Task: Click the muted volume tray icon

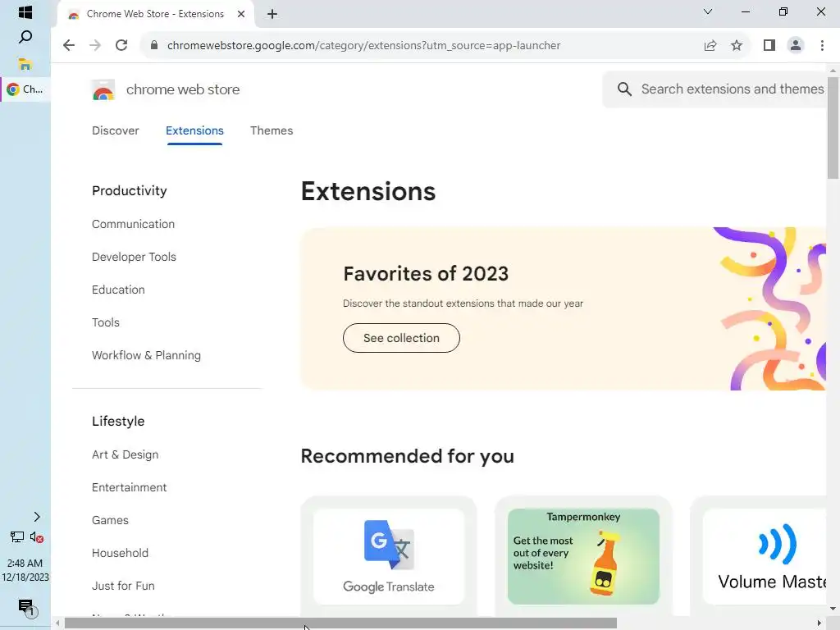Action: [x=37, y=536]
